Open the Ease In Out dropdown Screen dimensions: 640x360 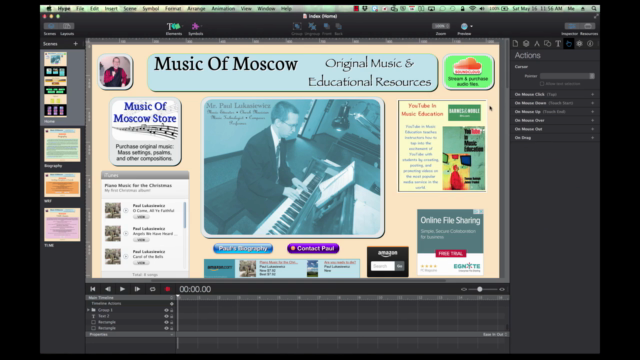(495, 334)
